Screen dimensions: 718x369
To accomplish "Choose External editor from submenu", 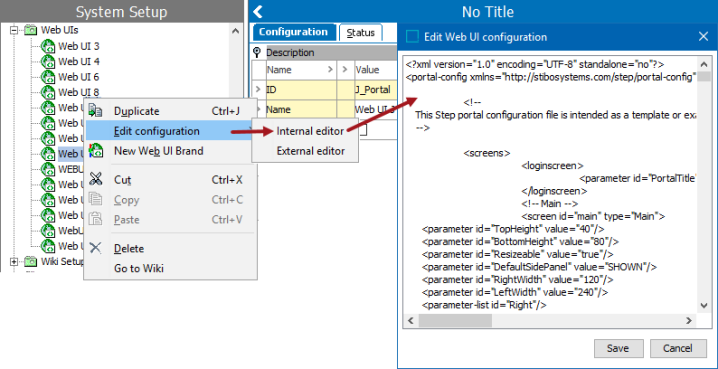I will coord(310,151).
